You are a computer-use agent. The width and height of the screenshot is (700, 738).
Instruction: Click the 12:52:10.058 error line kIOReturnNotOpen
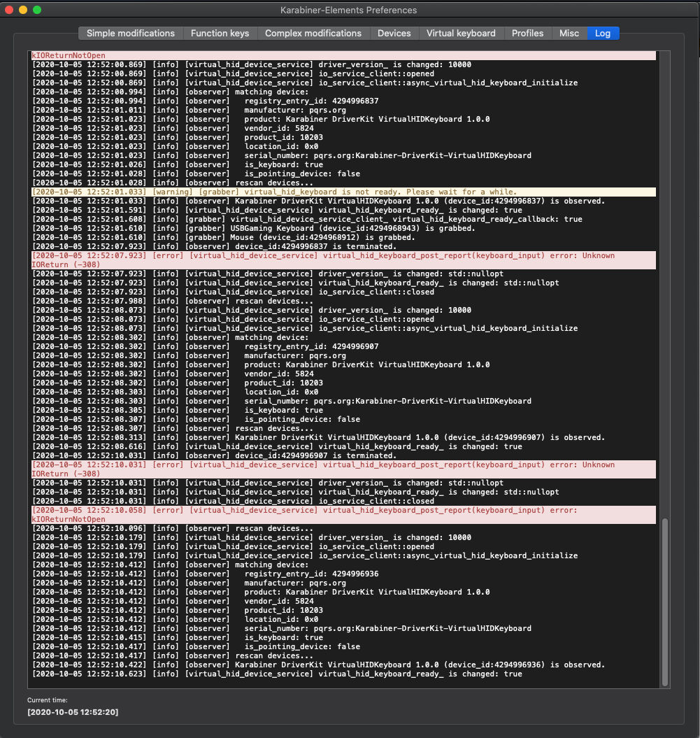(x=343, y=514)
